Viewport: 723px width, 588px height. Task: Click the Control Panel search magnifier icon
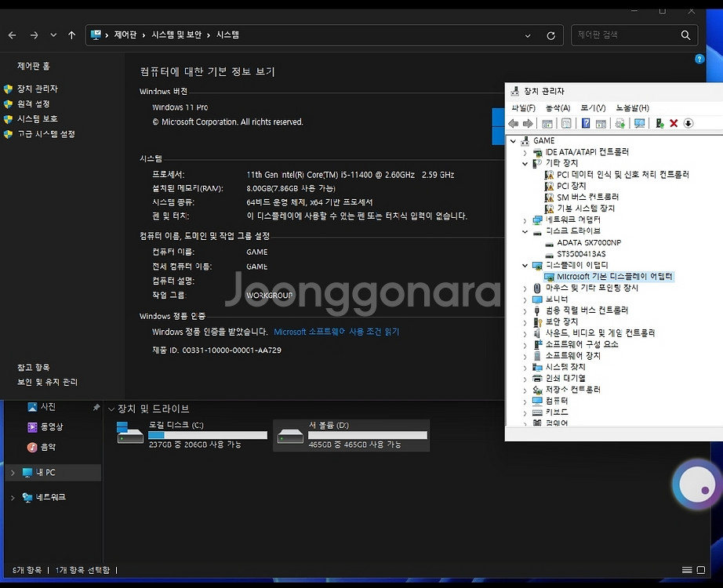pos(685,35)
